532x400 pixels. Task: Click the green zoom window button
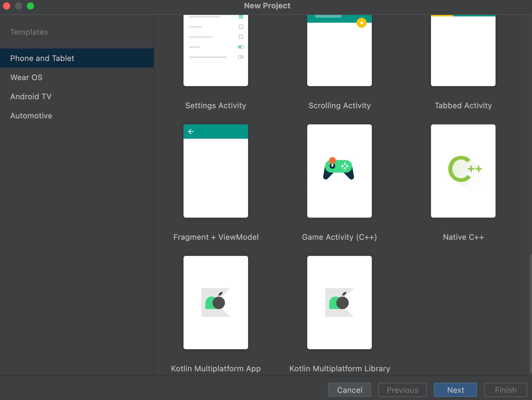30,6
